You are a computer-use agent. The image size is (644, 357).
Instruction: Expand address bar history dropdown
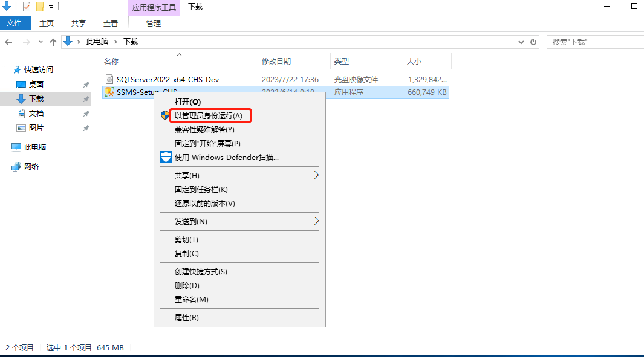coord(521,42)
